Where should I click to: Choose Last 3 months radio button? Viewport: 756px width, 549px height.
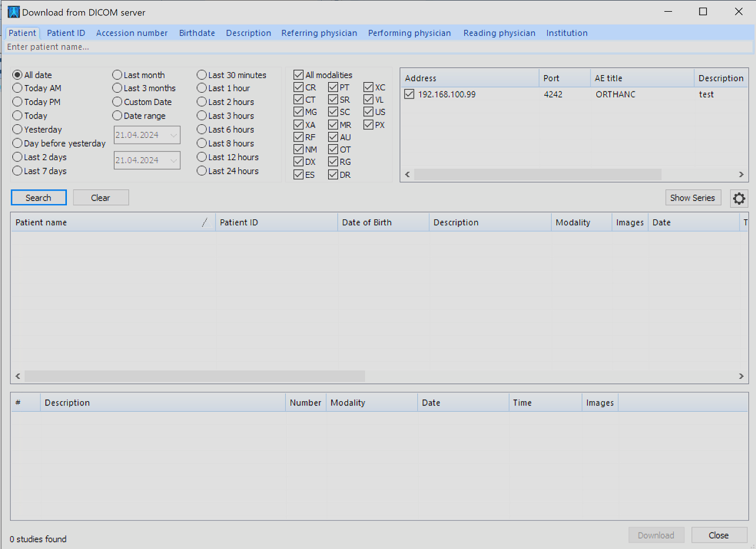(117, 88)
